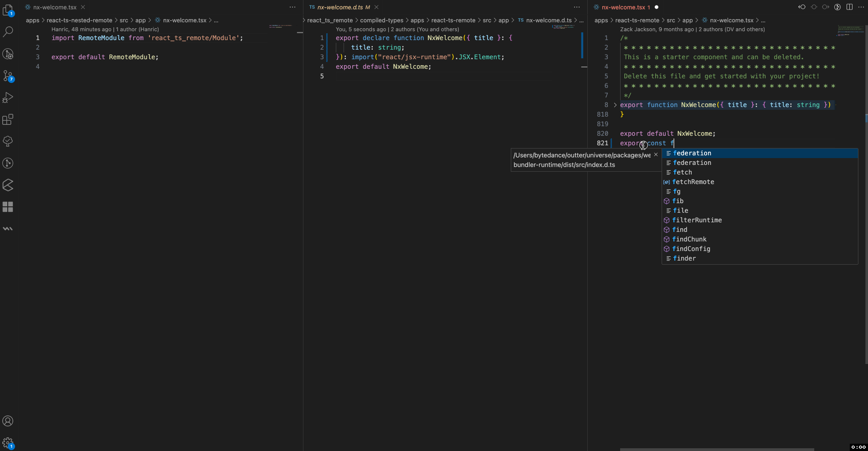This screenshot has height=451, width=868.
Task: Close the suggestion details path popup
Action: coord(656,155)
